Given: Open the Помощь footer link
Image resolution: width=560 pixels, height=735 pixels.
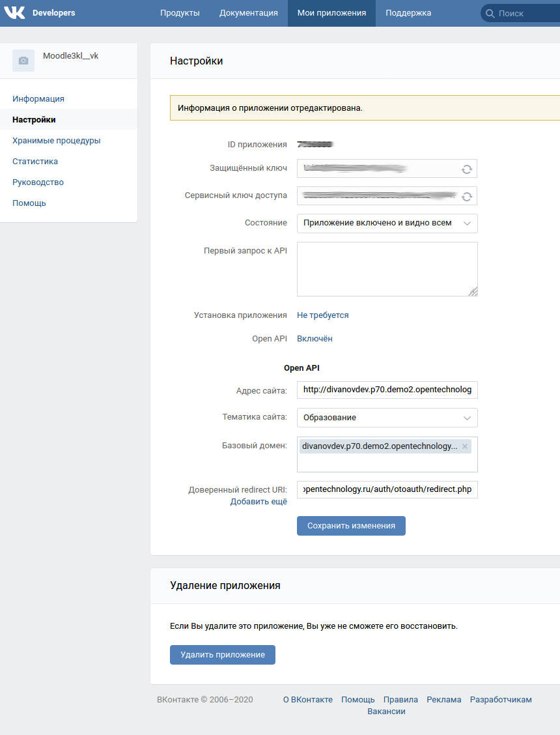Looking at the screenshot, I should (358, 700).
